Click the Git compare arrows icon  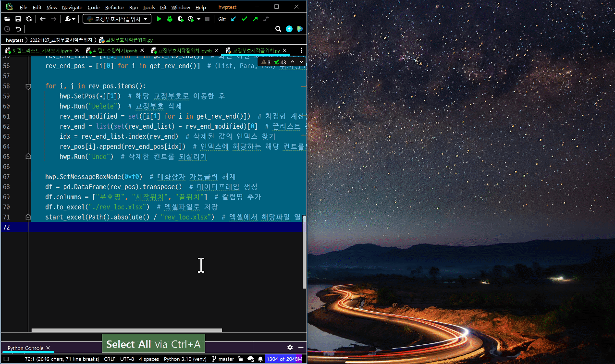[266, 19]
